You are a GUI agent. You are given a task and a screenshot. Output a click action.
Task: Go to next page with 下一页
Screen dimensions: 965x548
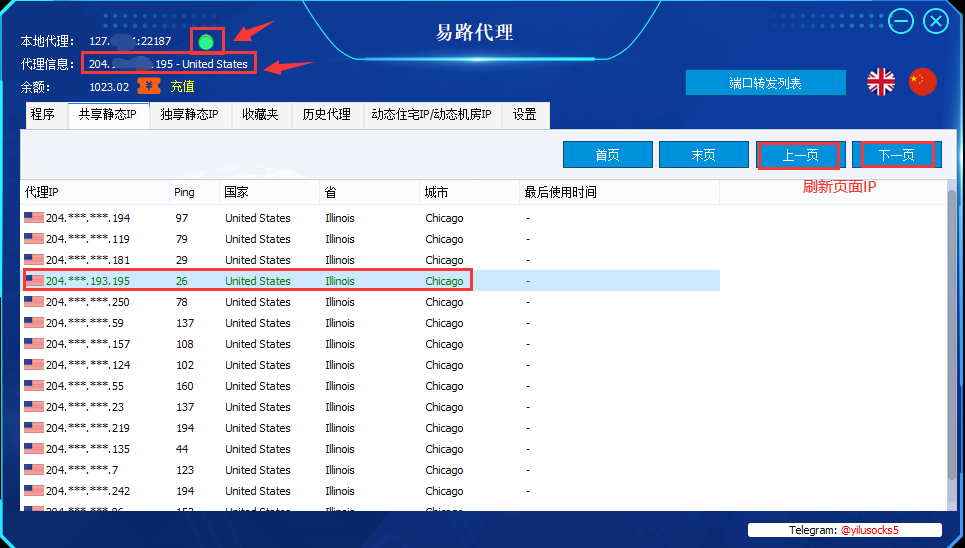(x=897, y=155)
